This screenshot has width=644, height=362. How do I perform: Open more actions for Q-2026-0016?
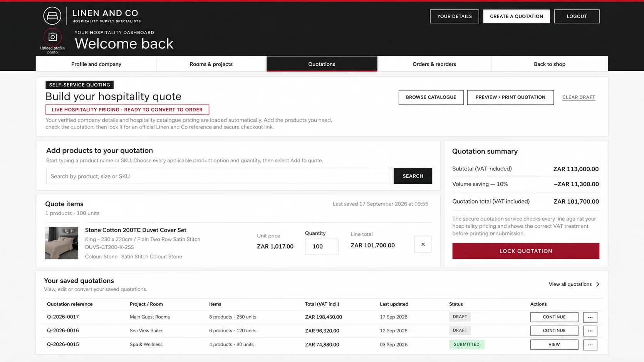pyautogui.click(x=590, y=331)
